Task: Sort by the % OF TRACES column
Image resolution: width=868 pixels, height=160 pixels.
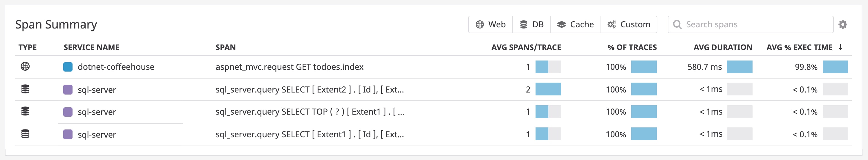Action: (x=632, y=47)
